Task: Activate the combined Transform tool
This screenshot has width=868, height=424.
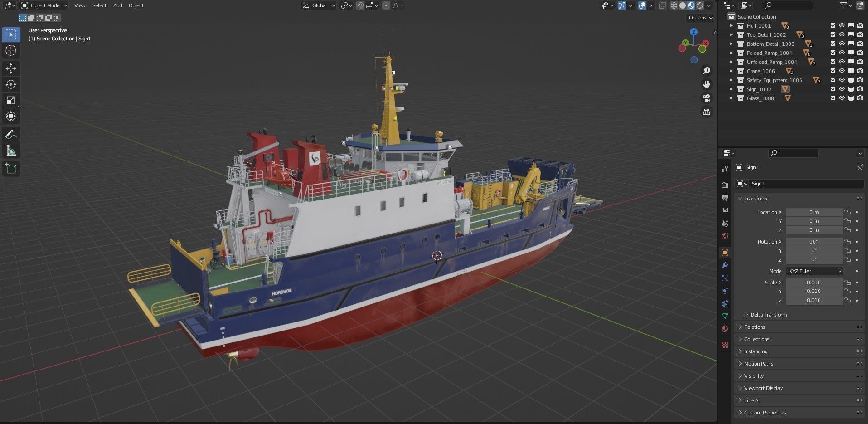Action: [11, 116]
